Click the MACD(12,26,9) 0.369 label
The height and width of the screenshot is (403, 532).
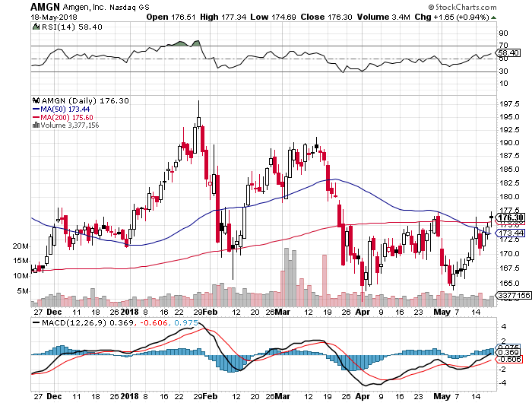pos(87,322)
